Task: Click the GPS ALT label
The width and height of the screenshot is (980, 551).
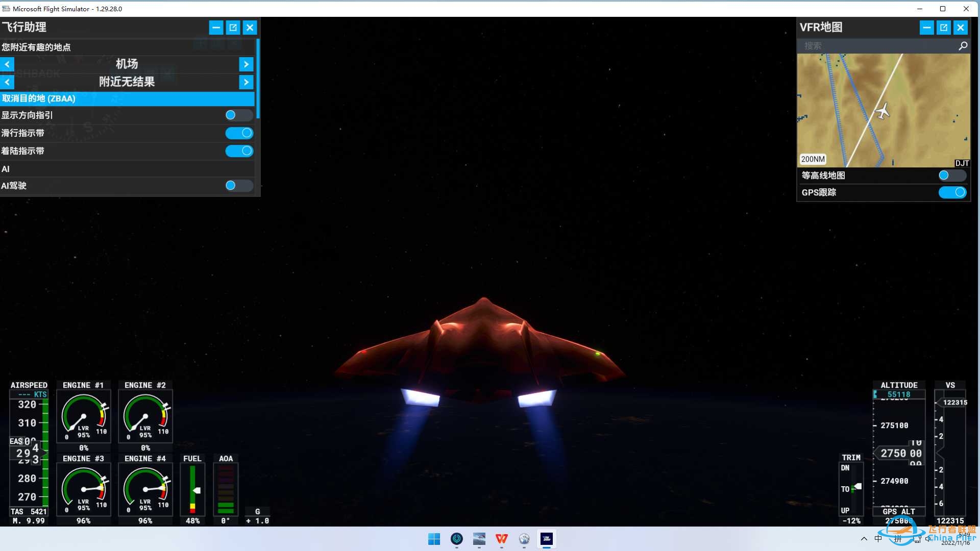Action: click(899, 511)
